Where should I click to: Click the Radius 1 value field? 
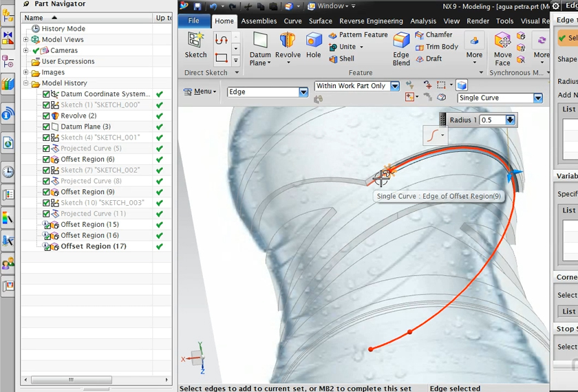tap(491, 120)
